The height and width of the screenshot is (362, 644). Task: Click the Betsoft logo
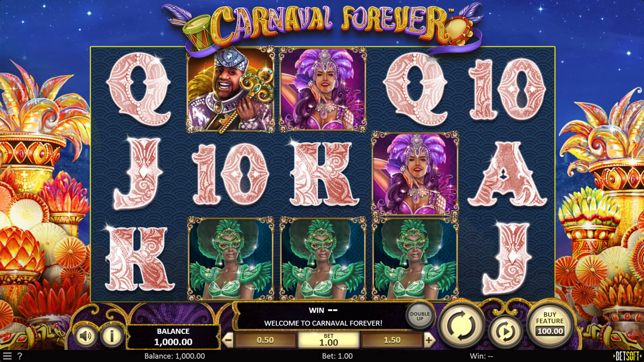(x=627, y=356)
